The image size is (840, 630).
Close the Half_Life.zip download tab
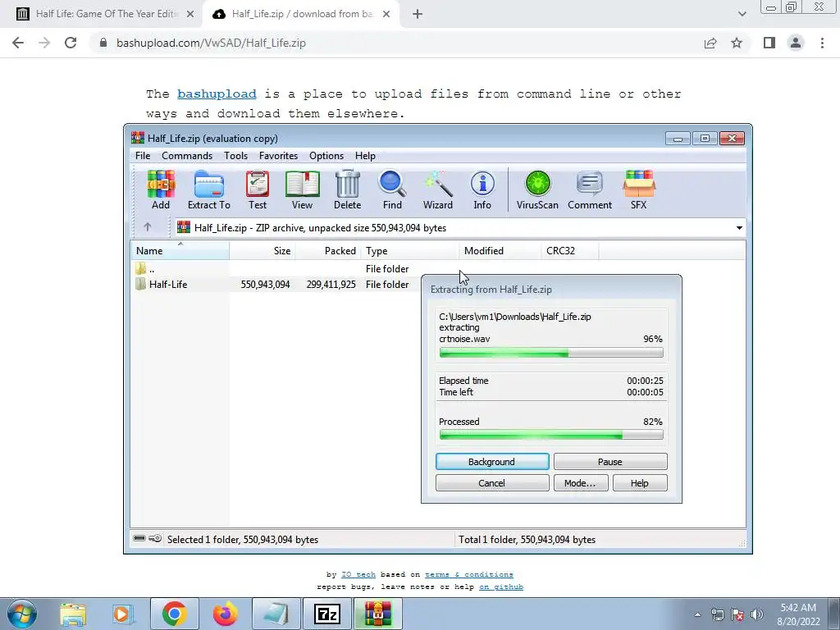[386, 15]
